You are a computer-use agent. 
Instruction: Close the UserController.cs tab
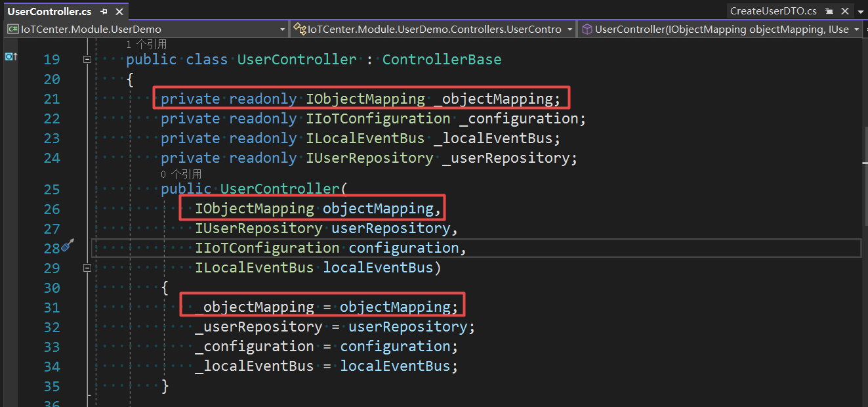point(119,11)
